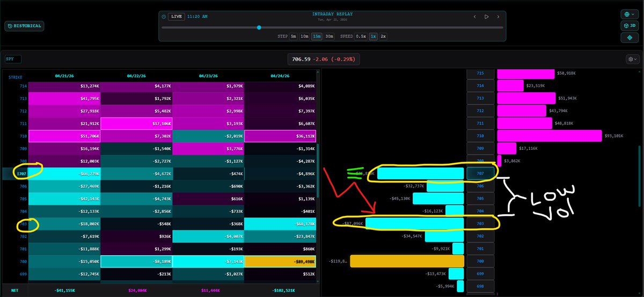Click the magenta $93,101K bar
This screenshot has width=644, height=297.
coord(550,136)
